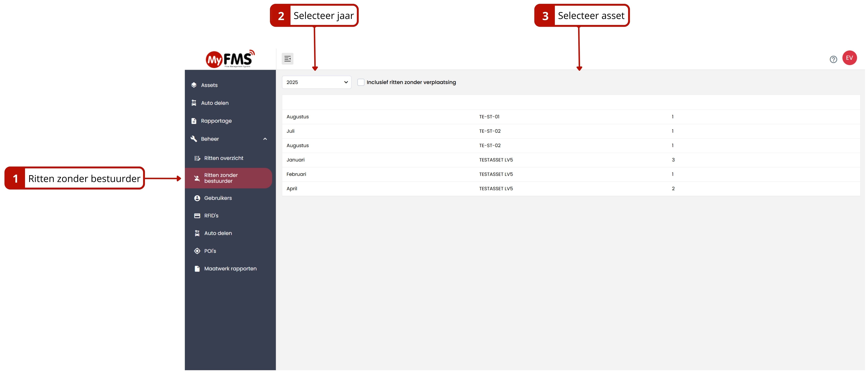868x375 pixels.
Task: Click the RFID's card icon
Action: (197, 216)
